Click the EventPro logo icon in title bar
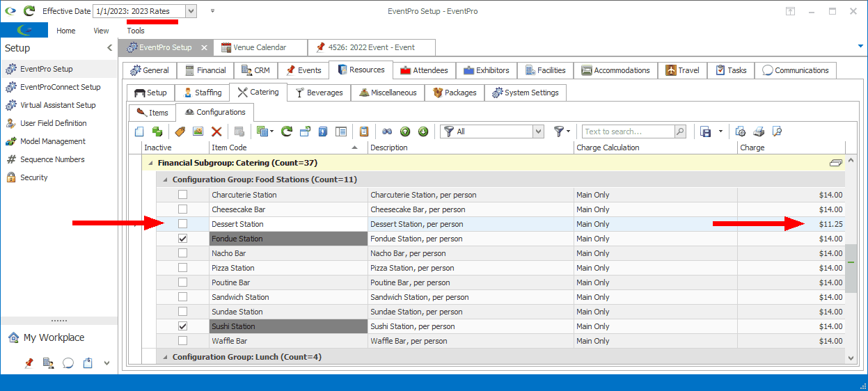 [10, 11]
